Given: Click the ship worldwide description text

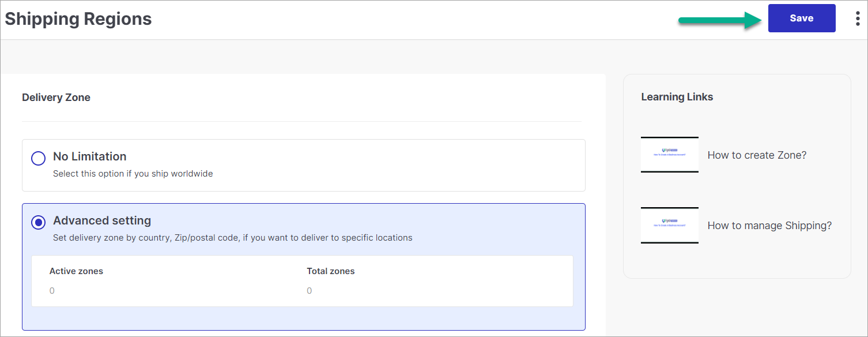Looking at the screenshot, I should point(133,174).
